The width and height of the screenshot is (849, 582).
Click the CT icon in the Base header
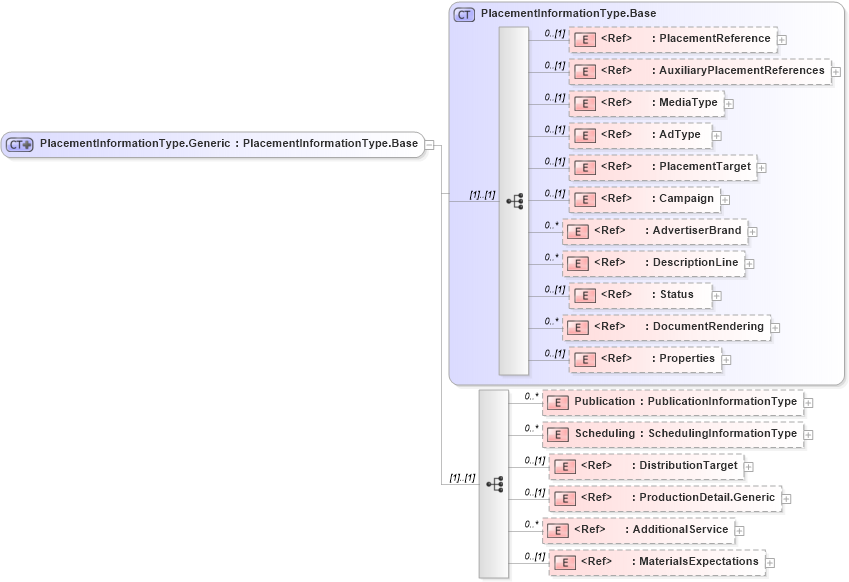click(x=463, y=14)
